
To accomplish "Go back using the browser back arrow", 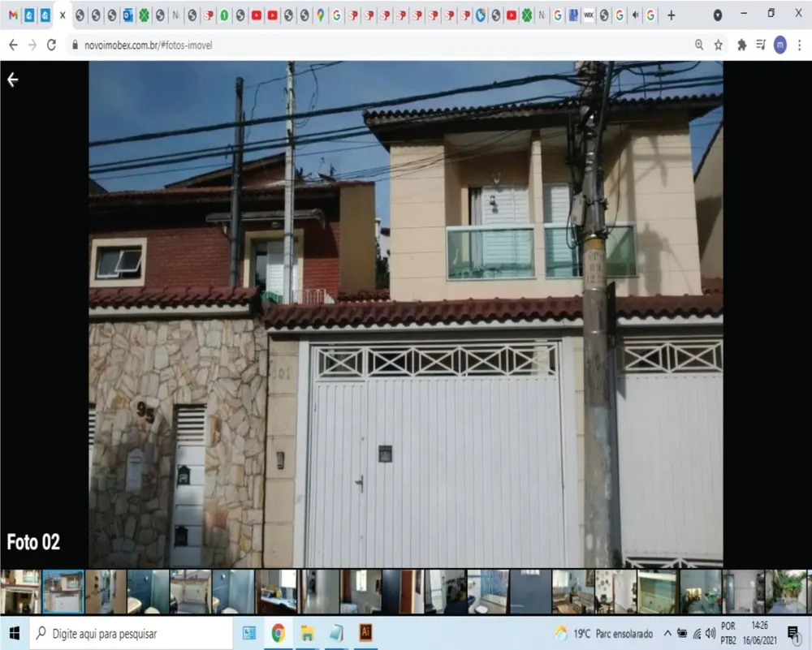I will pos(14,45).
